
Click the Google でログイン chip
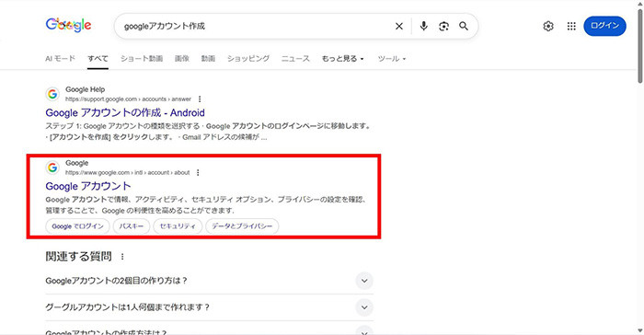(x=77, y=226)
